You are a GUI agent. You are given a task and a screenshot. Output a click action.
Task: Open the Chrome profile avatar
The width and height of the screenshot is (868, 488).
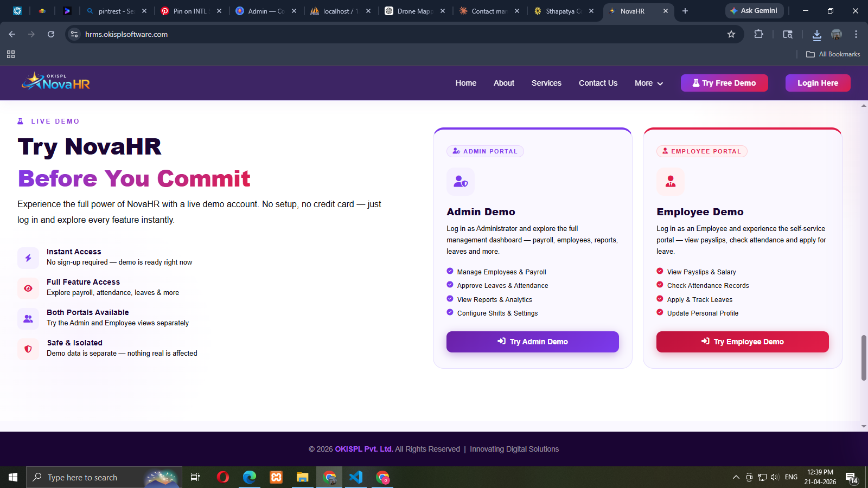[x=837, y=34]
